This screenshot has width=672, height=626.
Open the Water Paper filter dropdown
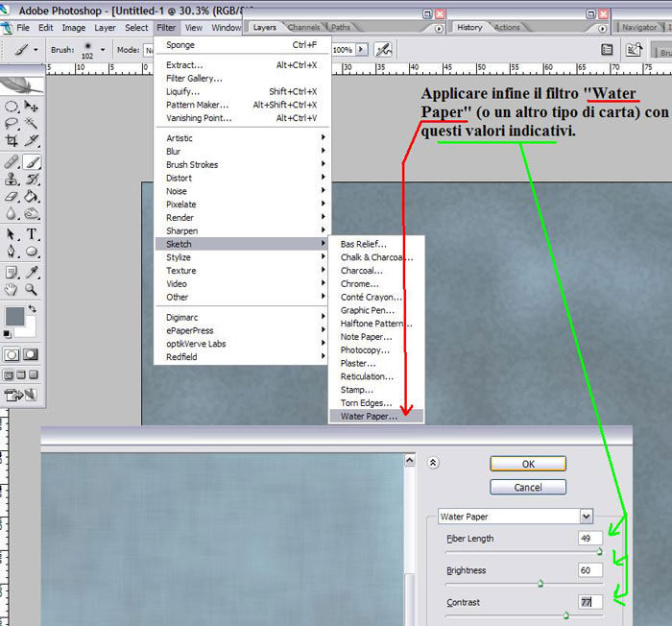click(587, 517)
